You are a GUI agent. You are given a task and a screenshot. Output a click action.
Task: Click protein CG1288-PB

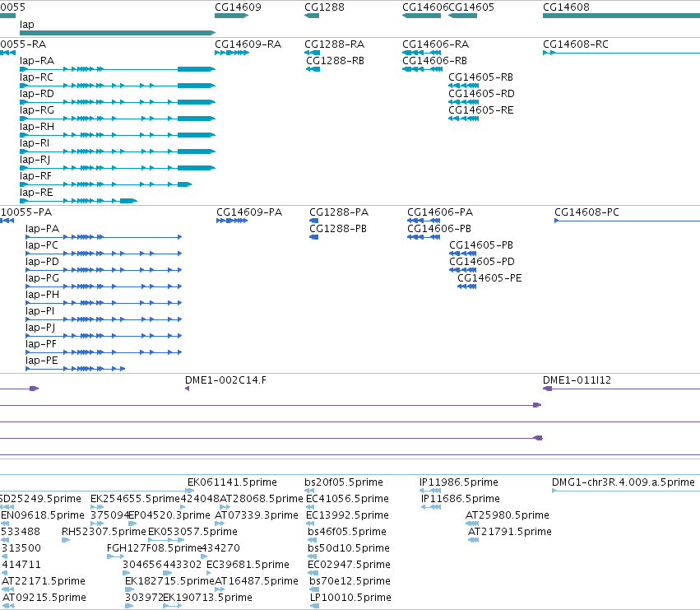[338, 229]
